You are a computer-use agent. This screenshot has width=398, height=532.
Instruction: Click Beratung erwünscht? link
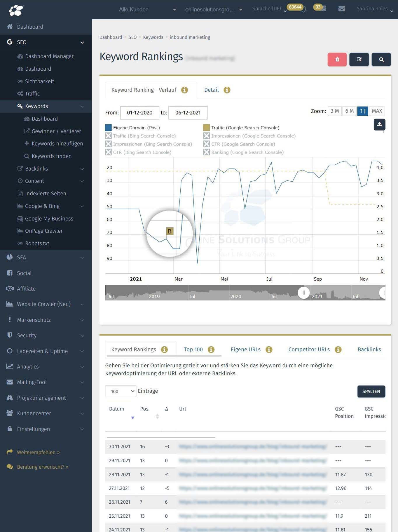pos(43,467)
